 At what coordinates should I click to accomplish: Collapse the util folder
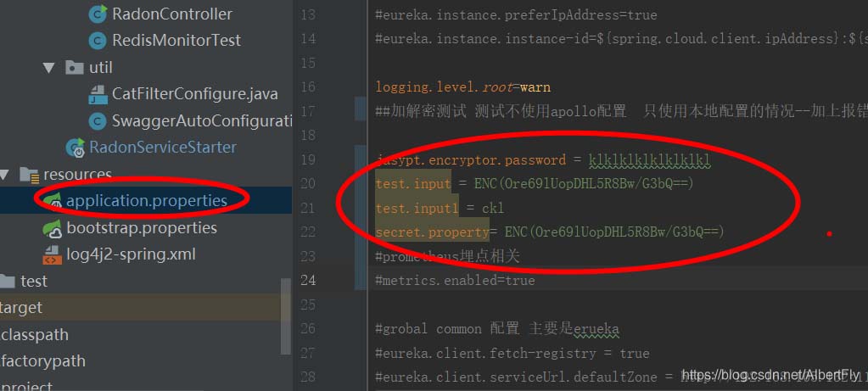tap(49, 68)
